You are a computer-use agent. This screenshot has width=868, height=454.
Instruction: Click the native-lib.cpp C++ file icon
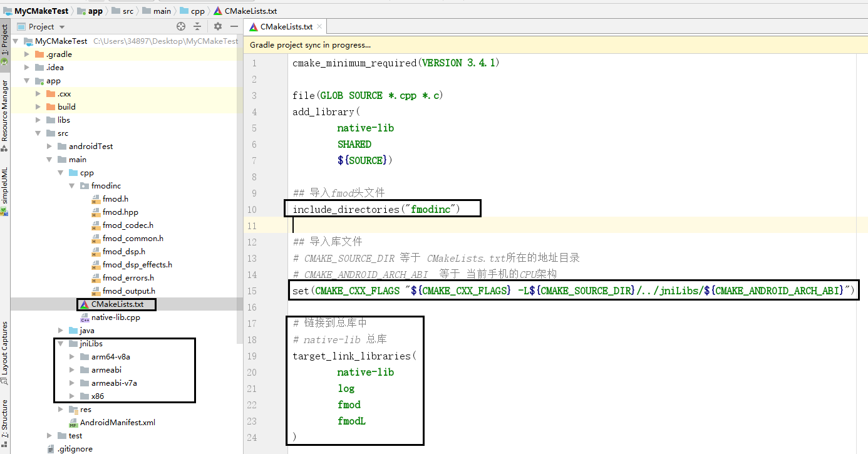click(85, 317)
